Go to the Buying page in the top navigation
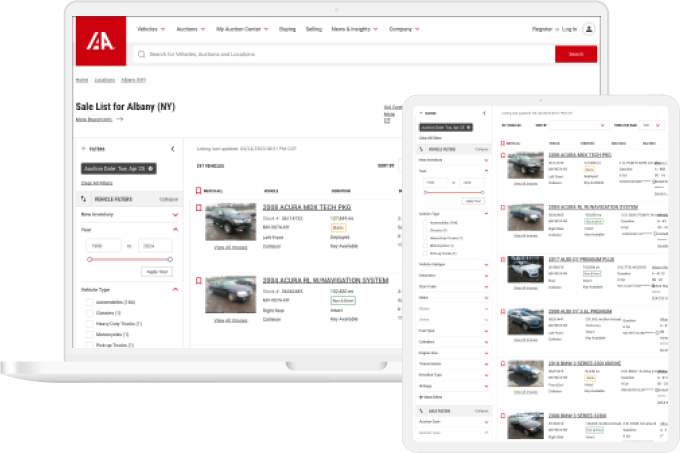This screenshot has width=680, height=453. 287,29
